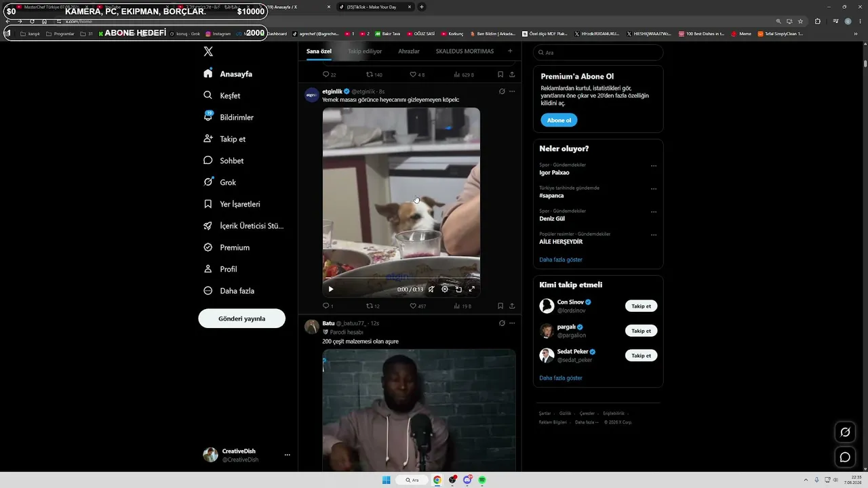Open options for the #sapanca trend
The height and width of the screenshot is (488, 868).
[x=654, y=189]
